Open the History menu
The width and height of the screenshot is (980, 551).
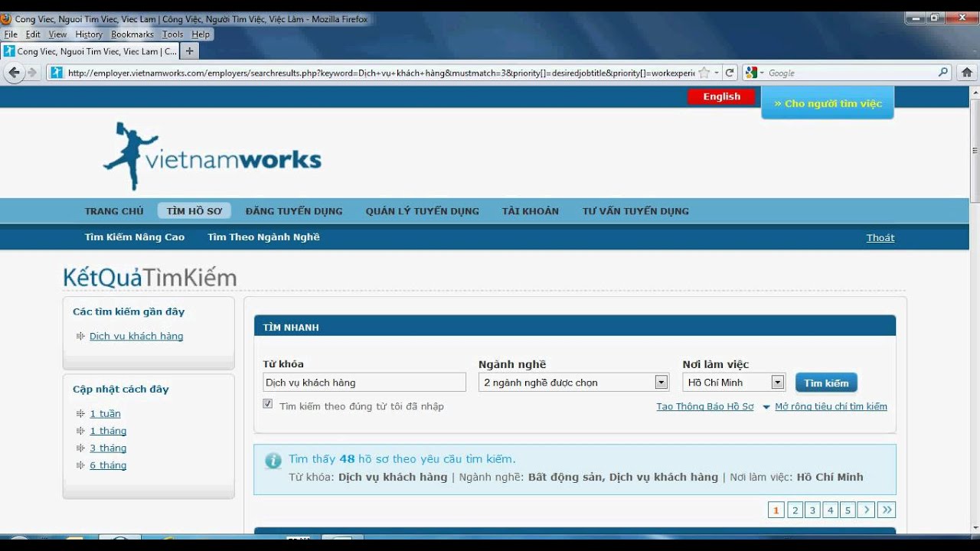(89, 34)
